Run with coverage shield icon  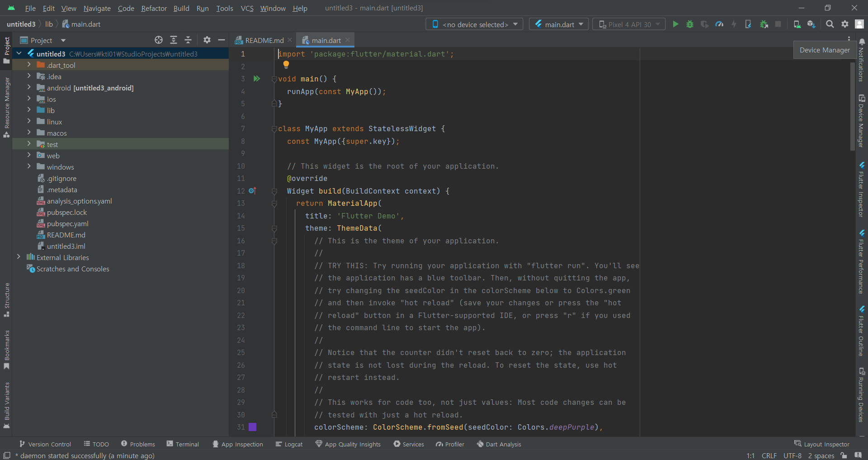click(x=704, y=24)
